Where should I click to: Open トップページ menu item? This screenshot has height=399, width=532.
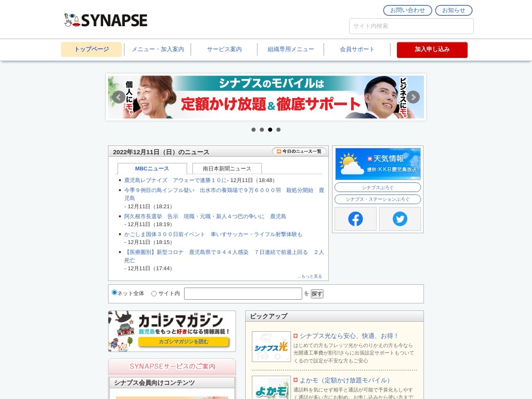[91, 49]
